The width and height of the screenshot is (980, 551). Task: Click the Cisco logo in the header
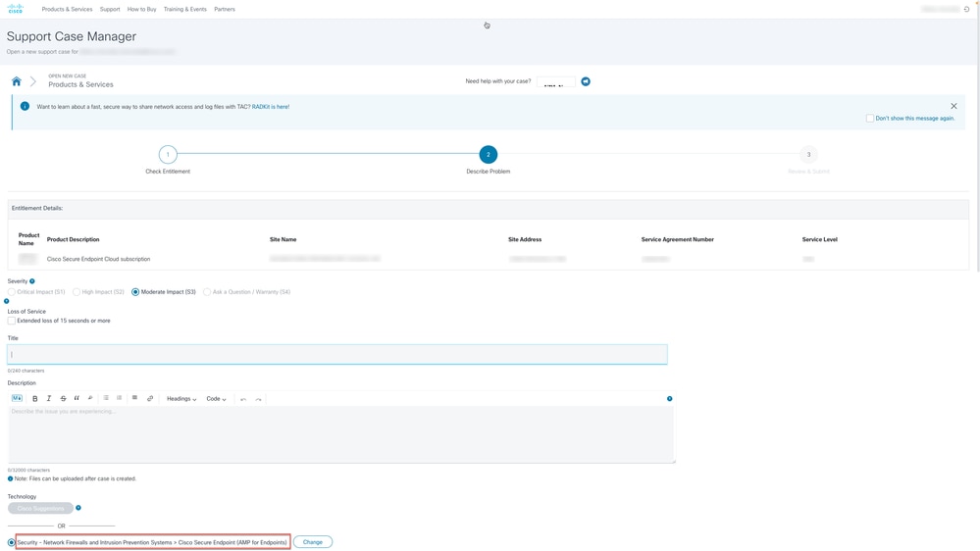(15, 9)
